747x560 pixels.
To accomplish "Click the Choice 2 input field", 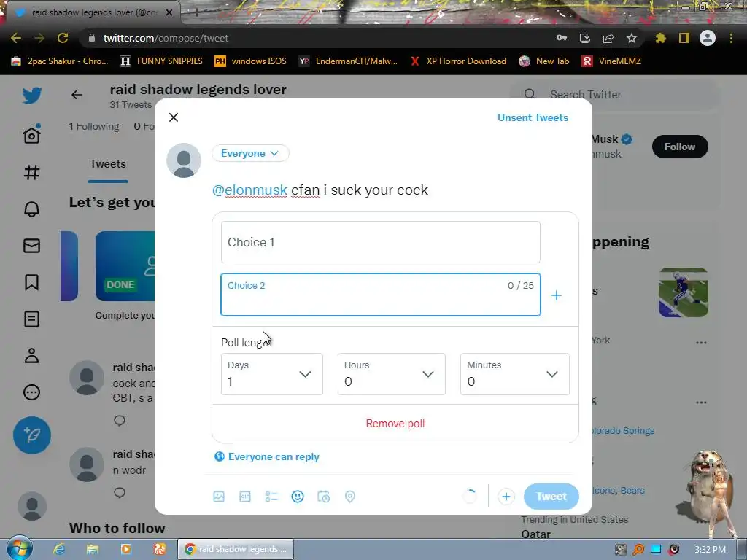I will (x=381, y=295).
